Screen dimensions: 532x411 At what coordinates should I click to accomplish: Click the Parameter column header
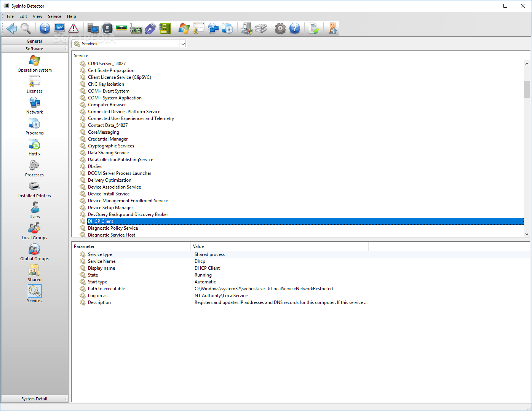point(131,246)
